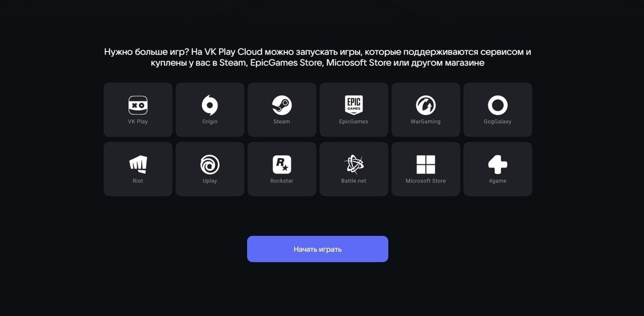Click the VK Play gamepad icon
Screen dimensions: 644x316
[138, 105]
